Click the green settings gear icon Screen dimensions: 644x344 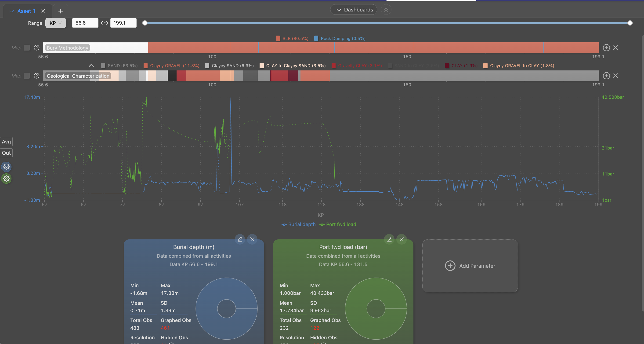7,178
